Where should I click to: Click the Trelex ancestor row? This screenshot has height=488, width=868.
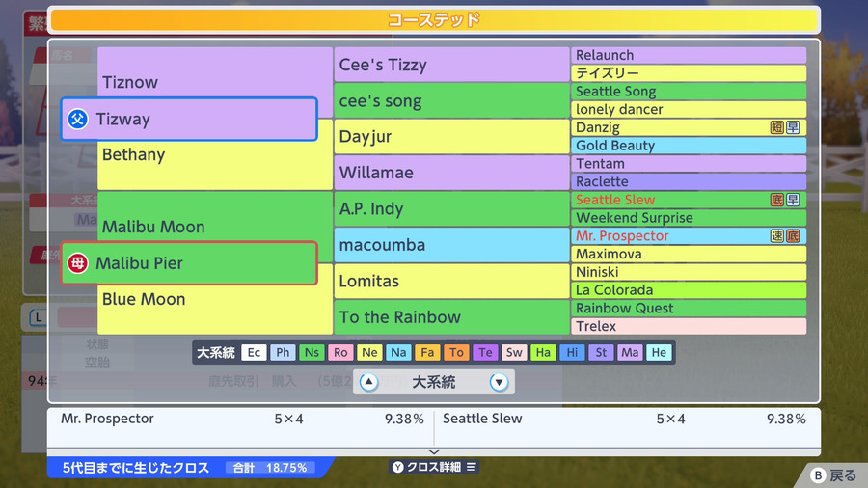pos(689,326)
